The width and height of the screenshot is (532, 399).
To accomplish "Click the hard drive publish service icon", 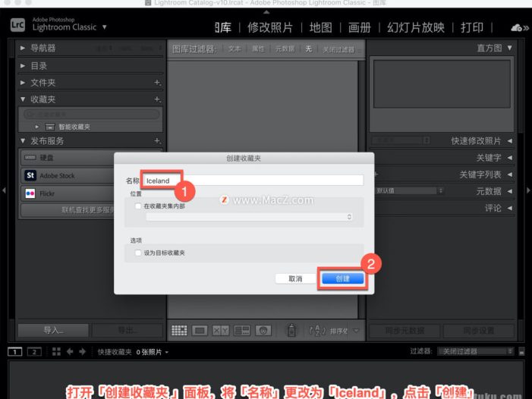I will coord(30,158).
